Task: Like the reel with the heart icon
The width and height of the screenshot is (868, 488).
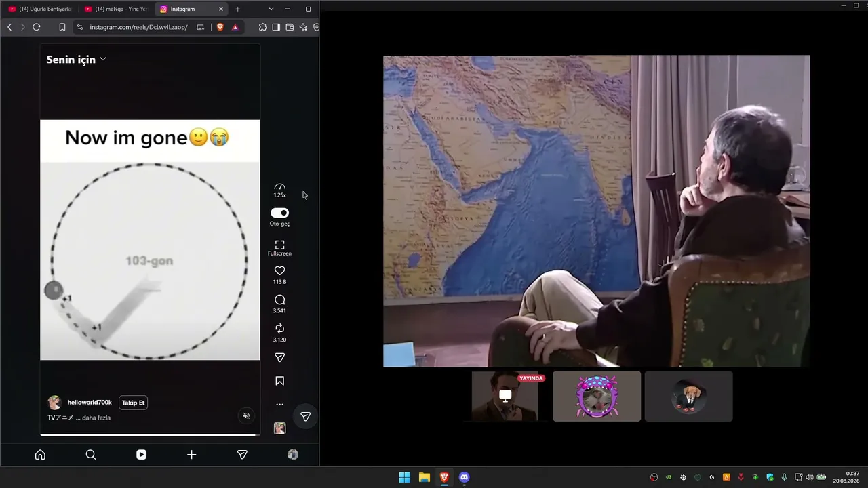Action: (x=279, y=270)
